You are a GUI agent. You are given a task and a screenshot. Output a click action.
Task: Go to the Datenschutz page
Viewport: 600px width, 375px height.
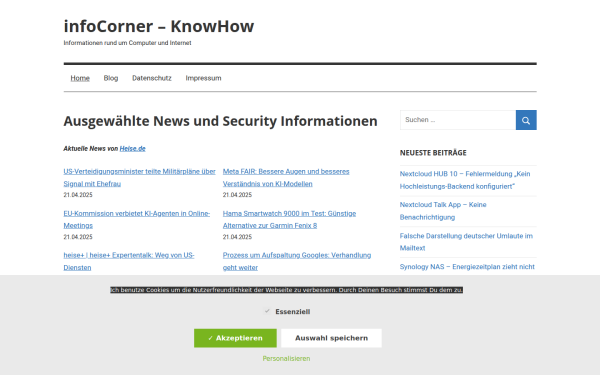(152, 78)
